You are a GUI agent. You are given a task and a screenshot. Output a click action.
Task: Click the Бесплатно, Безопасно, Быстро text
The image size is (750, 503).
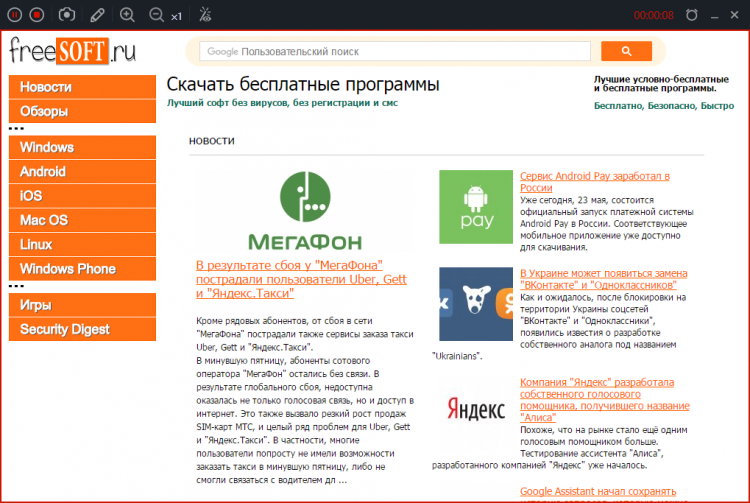[664, 106]
